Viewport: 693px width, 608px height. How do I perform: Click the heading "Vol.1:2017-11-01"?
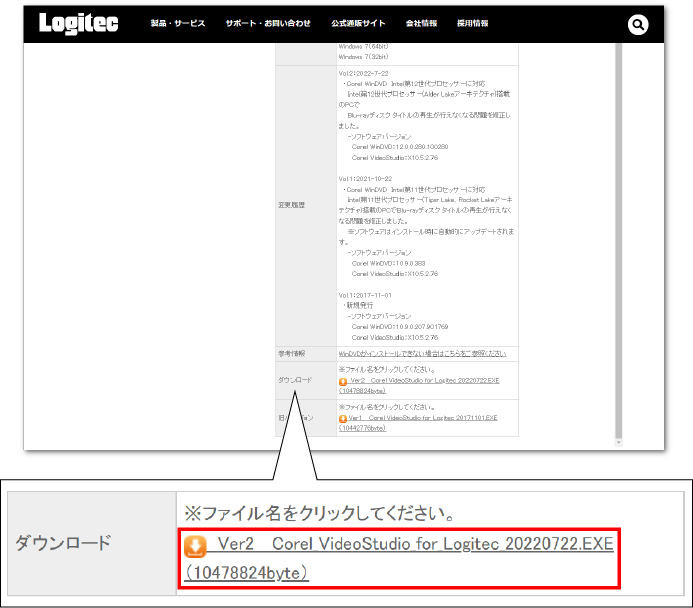pos(365,295)
